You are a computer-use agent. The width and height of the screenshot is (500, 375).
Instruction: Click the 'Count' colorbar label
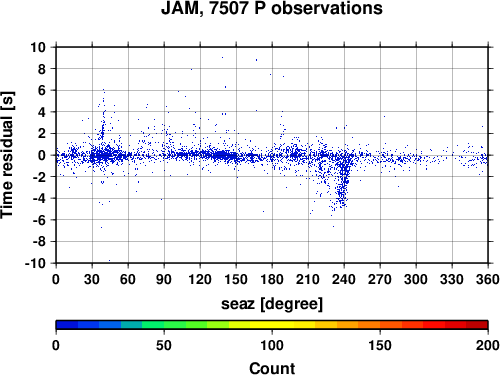click(272, 368)
